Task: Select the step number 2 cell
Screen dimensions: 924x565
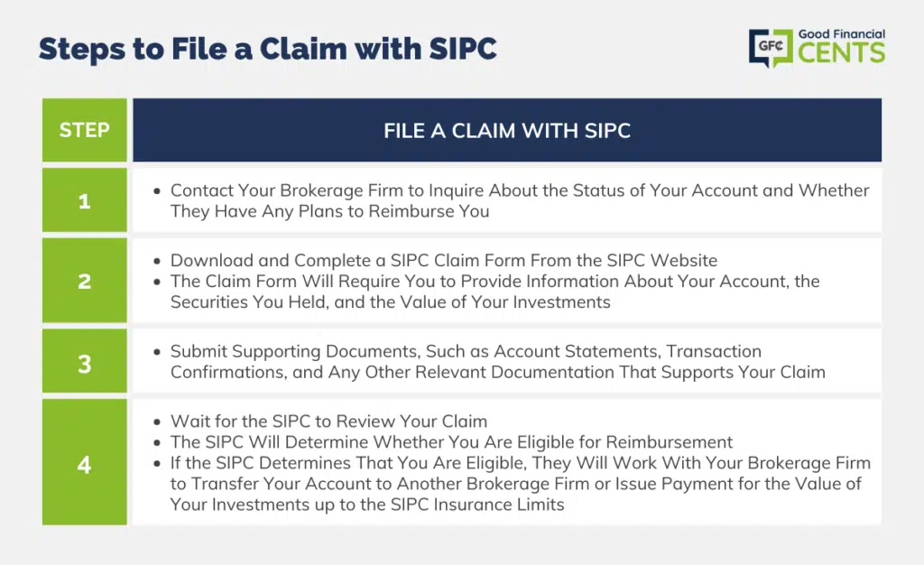Action: (x=84, y=281)
